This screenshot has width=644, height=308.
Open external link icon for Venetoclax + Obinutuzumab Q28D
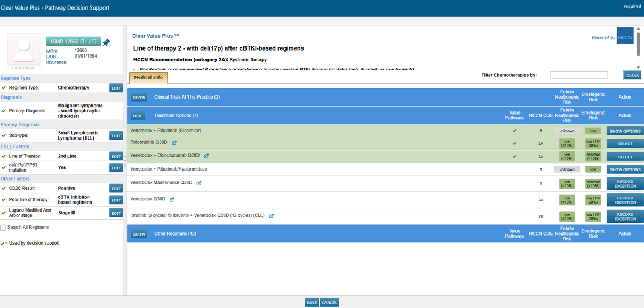(x=206, y=156)
